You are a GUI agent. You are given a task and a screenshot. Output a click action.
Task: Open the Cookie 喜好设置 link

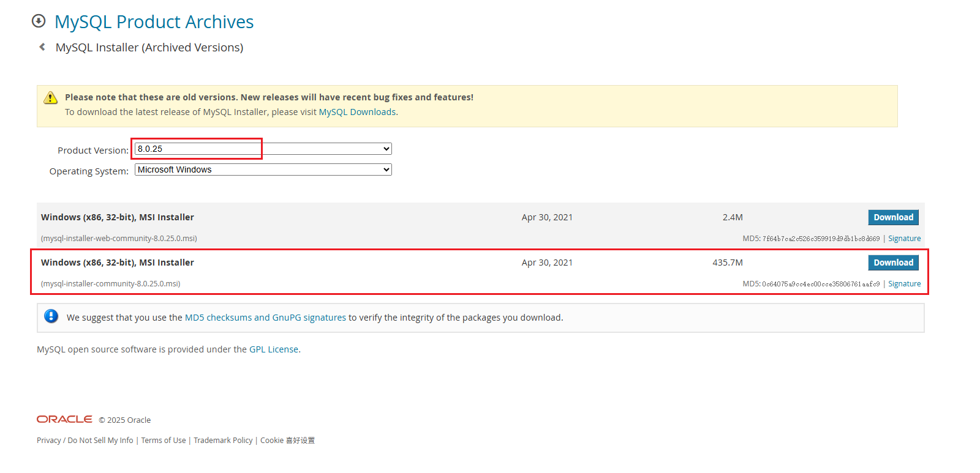[x=287, y=441]
